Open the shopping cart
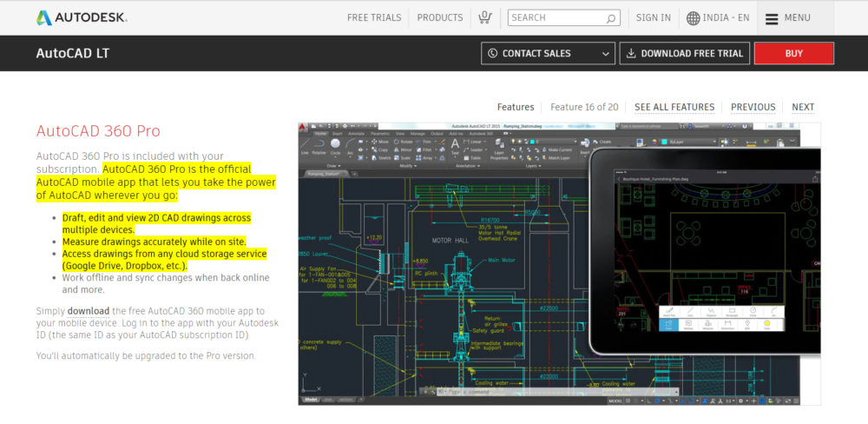Viewport: 868px width, 424px height. [x=485, y=17]
